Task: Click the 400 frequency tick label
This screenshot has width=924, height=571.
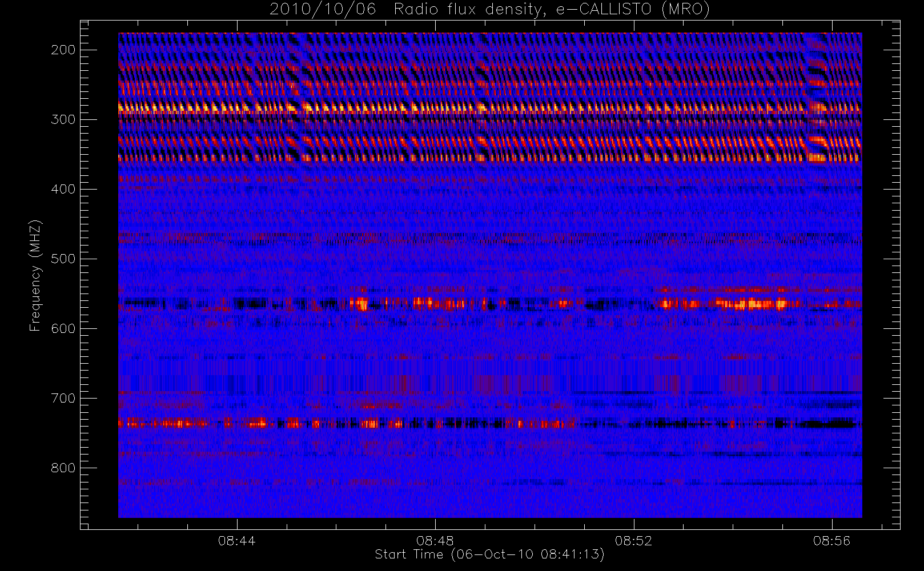Action: (x=63, y=189)
